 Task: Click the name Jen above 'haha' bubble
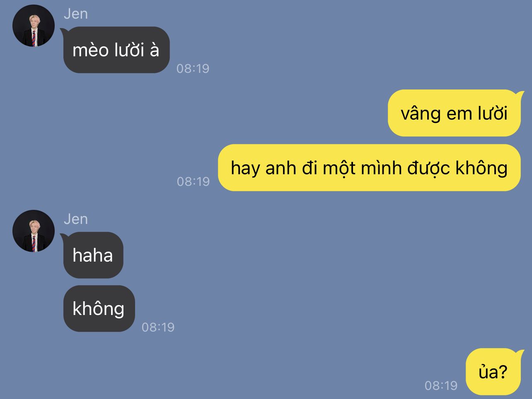click(x=76, y=219)
